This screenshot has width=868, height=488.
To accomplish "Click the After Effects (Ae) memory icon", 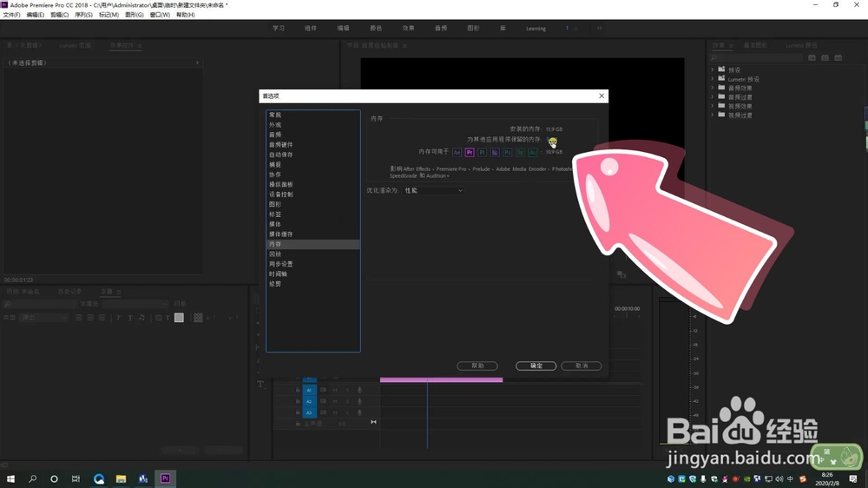I will 457,152.
